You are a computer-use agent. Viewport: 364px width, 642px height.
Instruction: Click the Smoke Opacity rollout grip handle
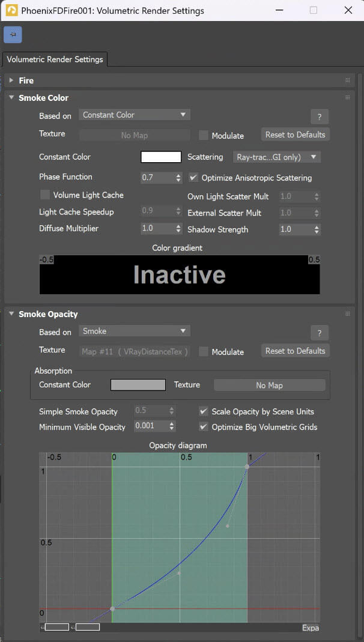point(348,313)
